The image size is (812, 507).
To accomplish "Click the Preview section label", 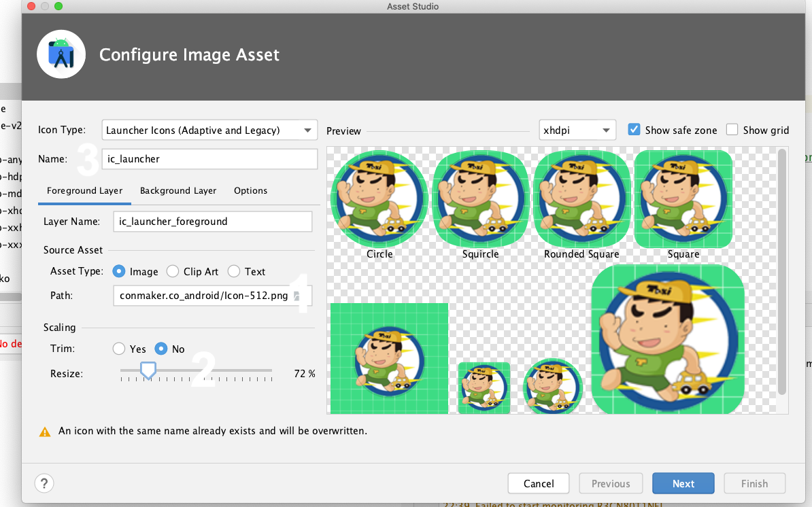I will (343, 131).
